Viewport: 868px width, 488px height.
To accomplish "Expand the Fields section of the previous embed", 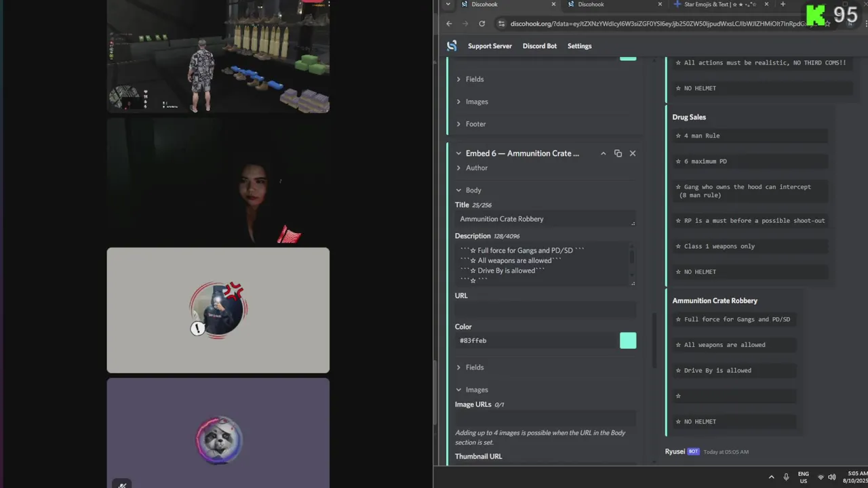I will pos(470,79).
